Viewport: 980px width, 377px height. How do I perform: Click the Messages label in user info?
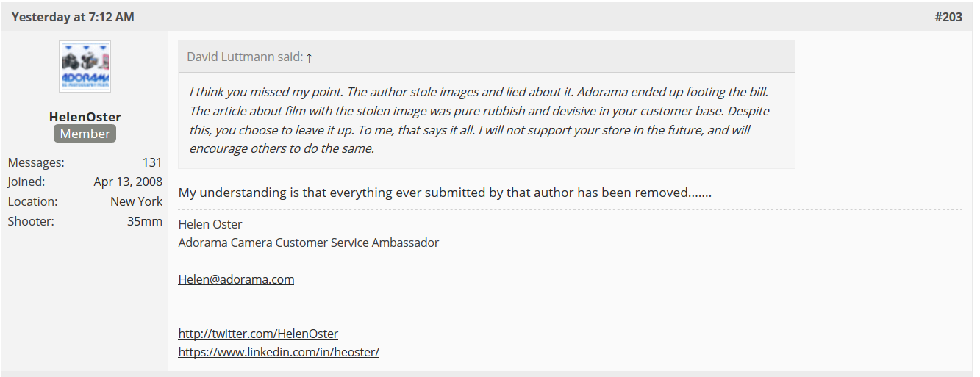[x=36, y=162]
